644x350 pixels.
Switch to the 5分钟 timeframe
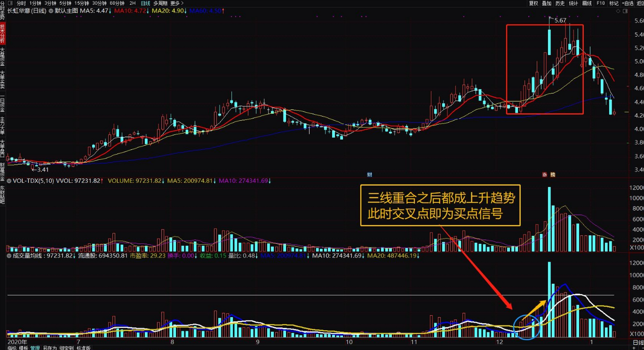click(x=65, y=3)
